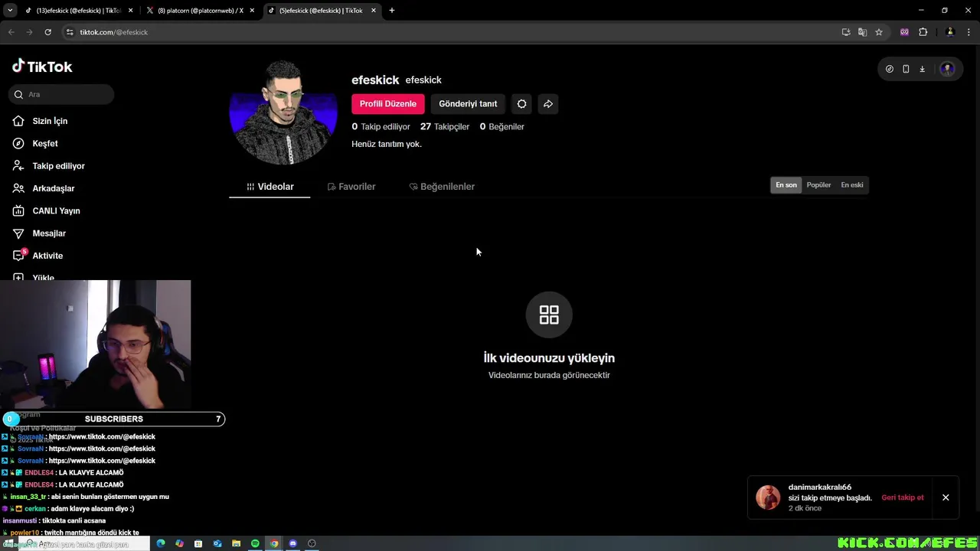Open Arkadaşlar in sidebar
This screenshot has height=551, width=980.
54,188
